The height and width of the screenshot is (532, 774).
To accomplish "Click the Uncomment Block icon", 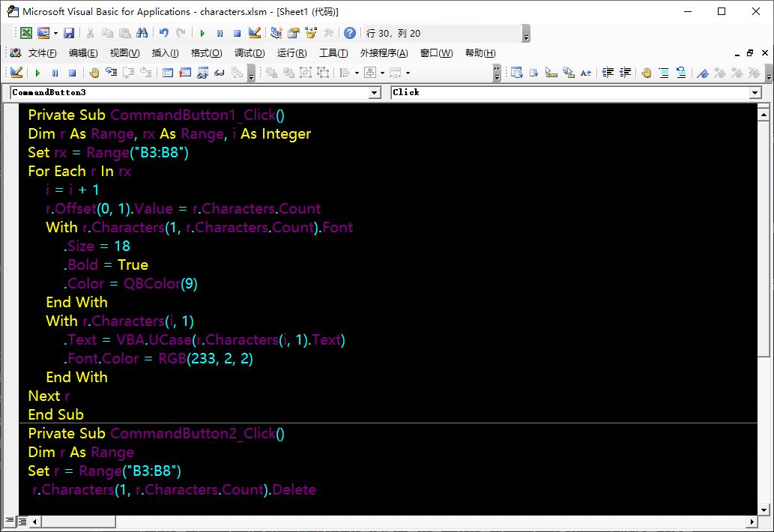I will (681, 73).
